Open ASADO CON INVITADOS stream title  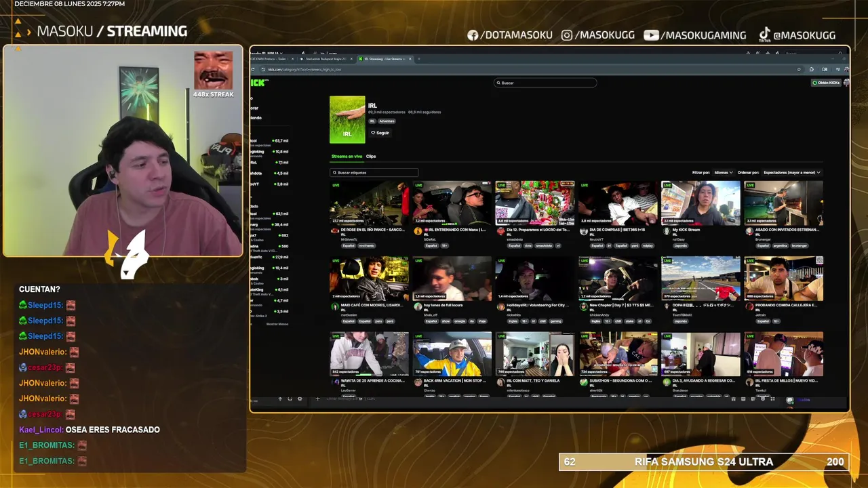(787, 230)
